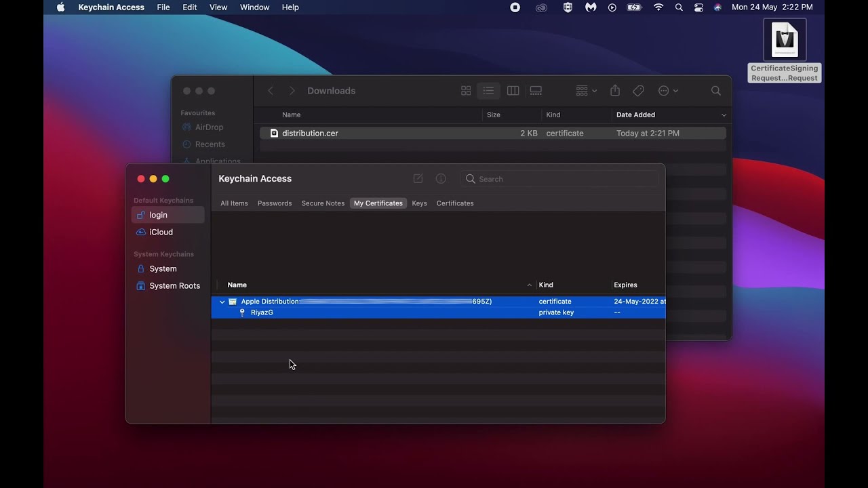Click the play circle menu bar icon
The image size is (868, 488).
(612, 7)
